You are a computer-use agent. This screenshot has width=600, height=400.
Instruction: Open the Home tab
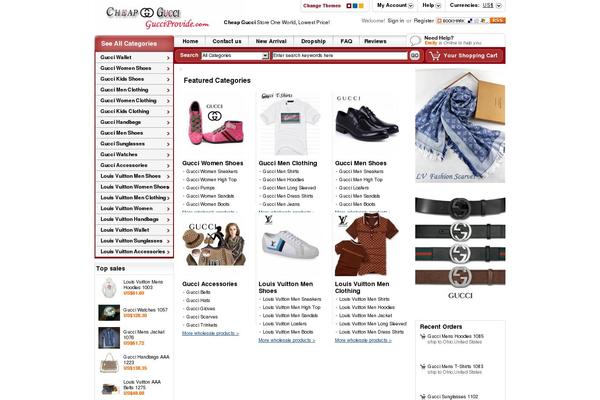coord(190,41)
